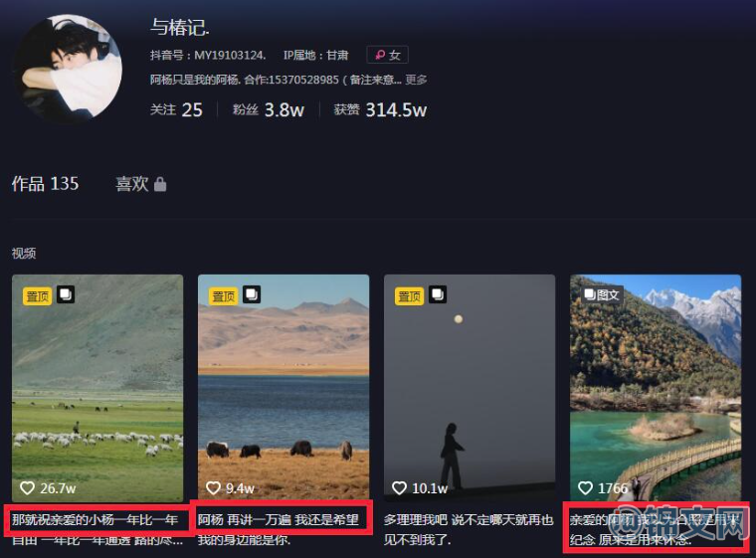Click the heart icon showing 9.4w likes

point(213,488)
